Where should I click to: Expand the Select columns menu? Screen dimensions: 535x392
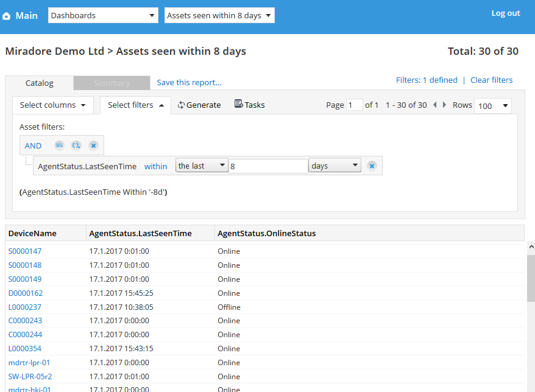coord(53,105)
